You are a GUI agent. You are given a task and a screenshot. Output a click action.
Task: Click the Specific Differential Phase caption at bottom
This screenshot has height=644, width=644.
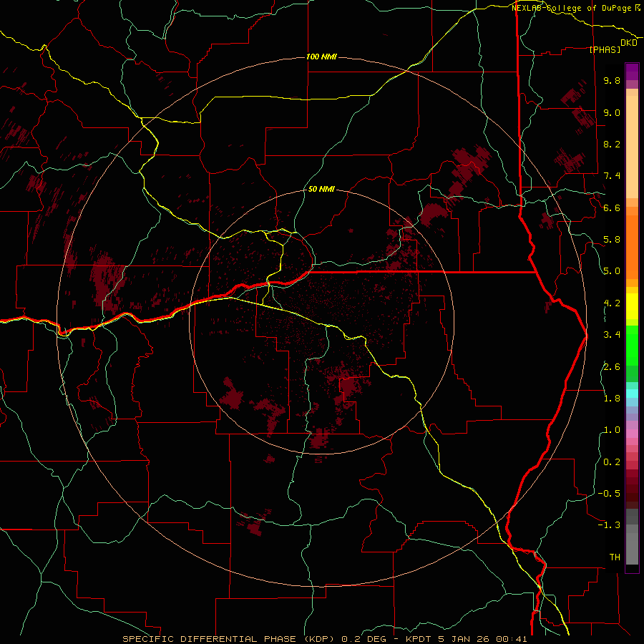tap(325, 639)
